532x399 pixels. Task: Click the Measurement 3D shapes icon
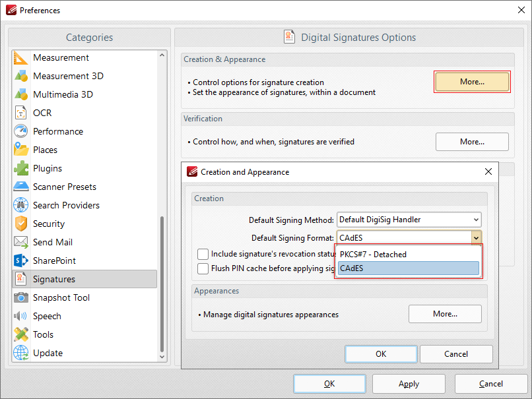pyautogui.click(x=20, y=76)
